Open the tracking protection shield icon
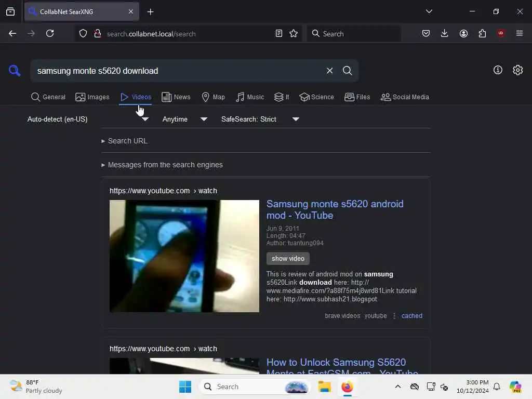 tap(83, 33)
